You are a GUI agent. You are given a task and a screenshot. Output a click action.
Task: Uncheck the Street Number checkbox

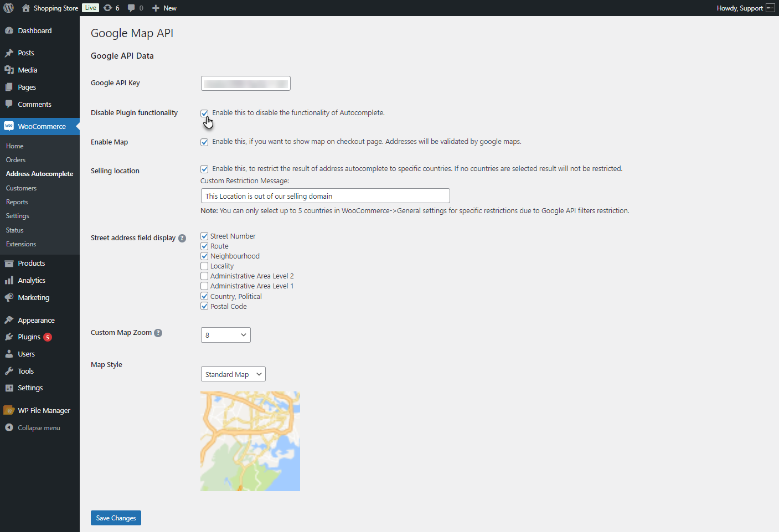tap(204, 236)
